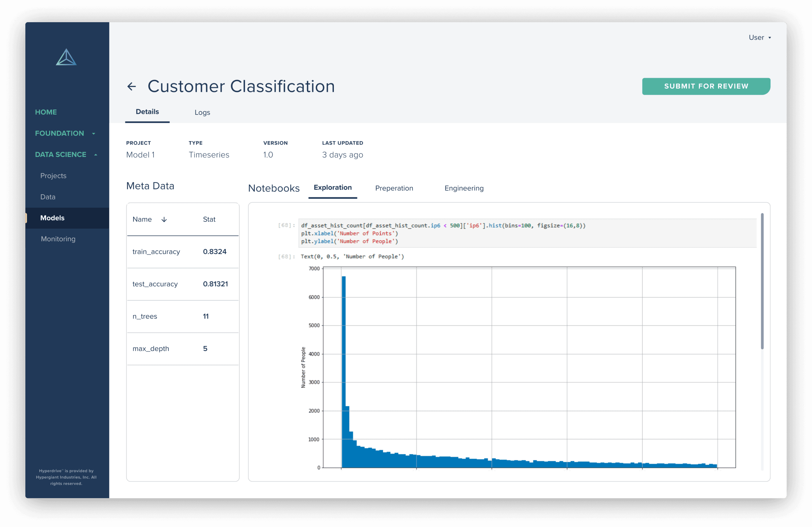Select Models in sidebar navigation
This screenshot has width=812, height=527.
[x=52, y=218]
